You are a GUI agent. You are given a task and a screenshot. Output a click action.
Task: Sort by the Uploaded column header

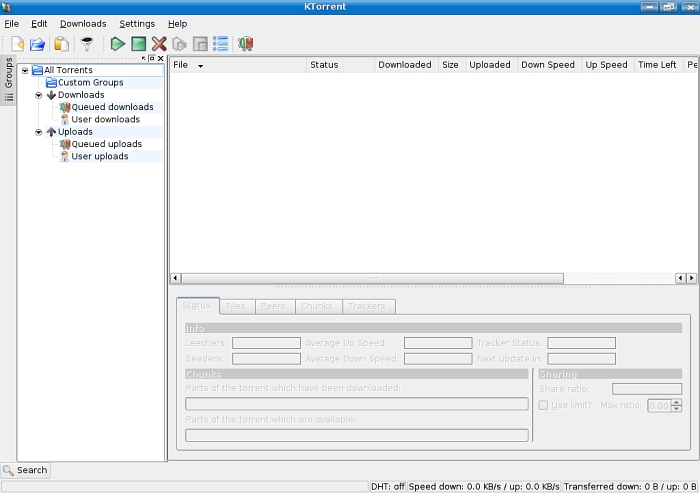pyautogui.click(x=490, y=65)
